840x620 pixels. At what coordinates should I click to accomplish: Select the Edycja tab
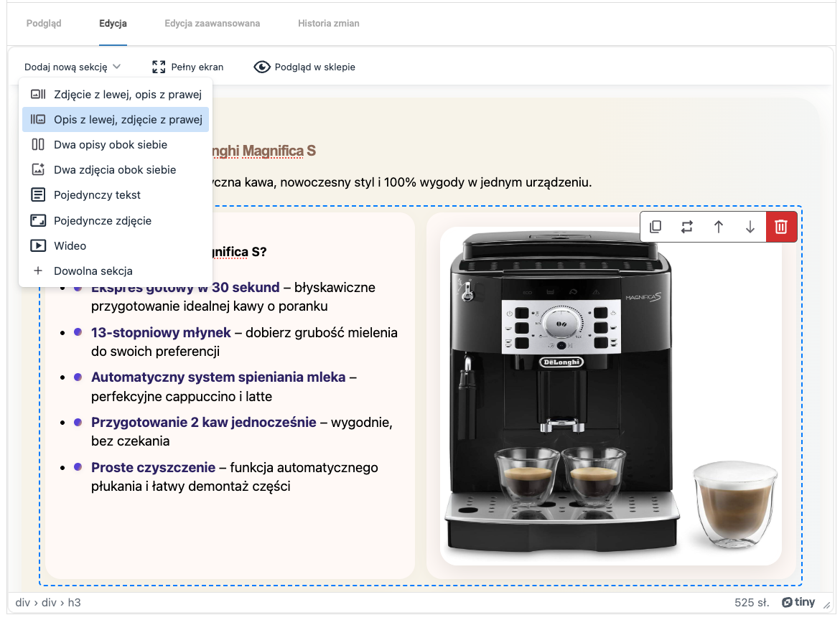click(113, 24)
